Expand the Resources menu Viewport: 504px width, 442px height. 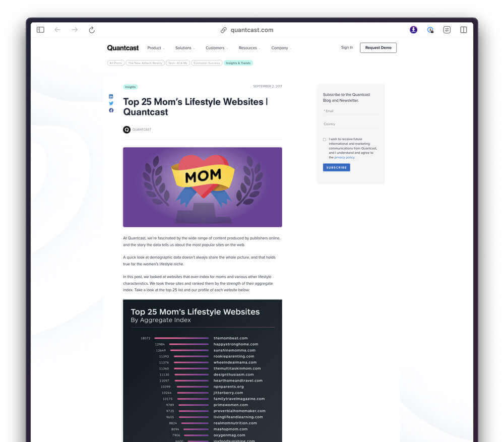point(249,48)
